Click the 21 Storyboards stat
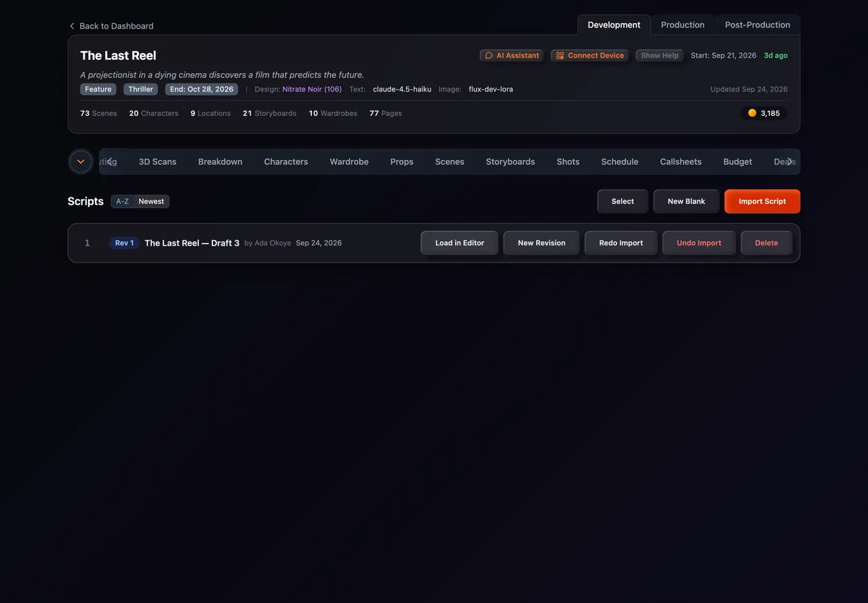Image resolution: width=868 pixels, height=603 pixels. [x=269, y=113]
